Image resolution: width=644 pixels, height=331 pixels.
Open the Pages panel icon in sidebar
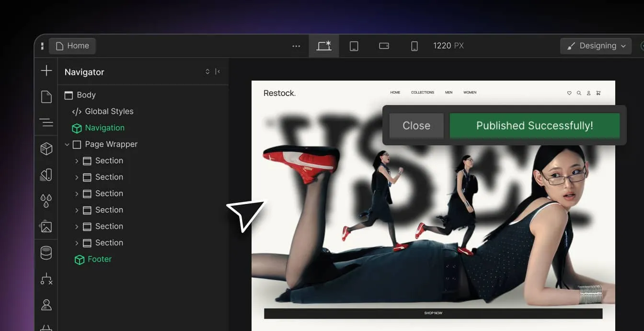[46, 97]
